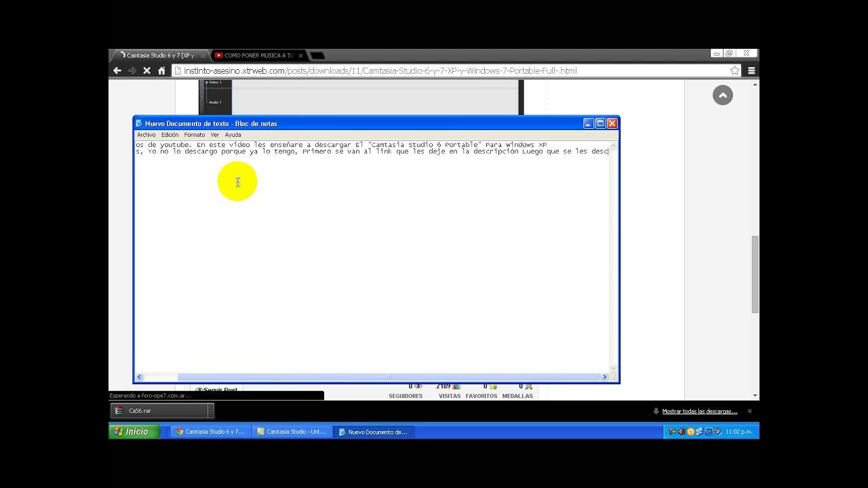Open the Ver menu in Notepad
This screenshot has height=488, width=868.
pos(214,135)
